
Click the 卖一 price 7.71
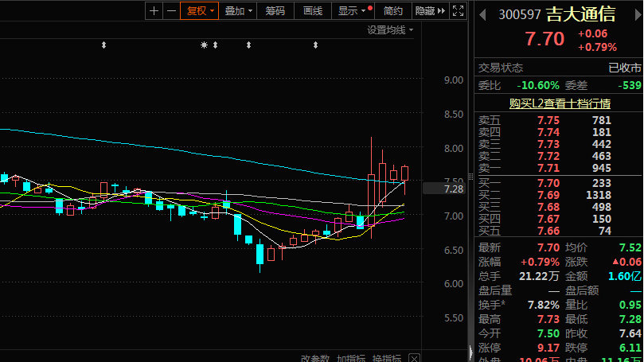click(x=548, y=168)
